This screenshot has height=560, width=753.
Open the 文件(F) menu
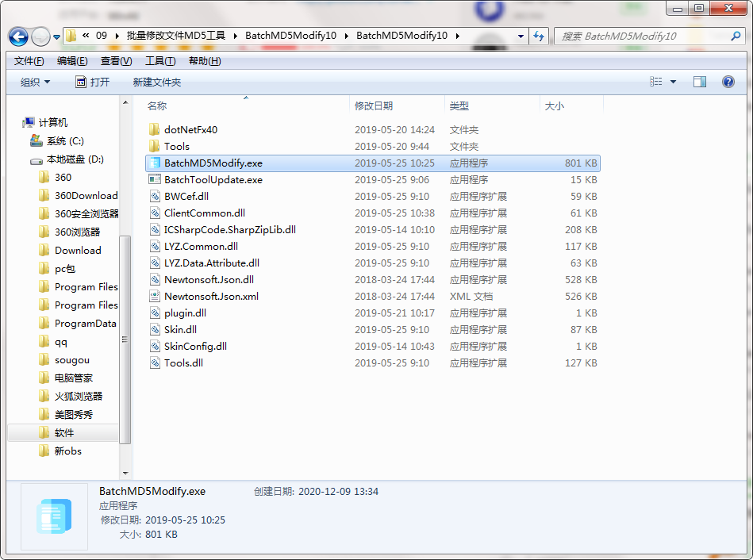point(29,61)
